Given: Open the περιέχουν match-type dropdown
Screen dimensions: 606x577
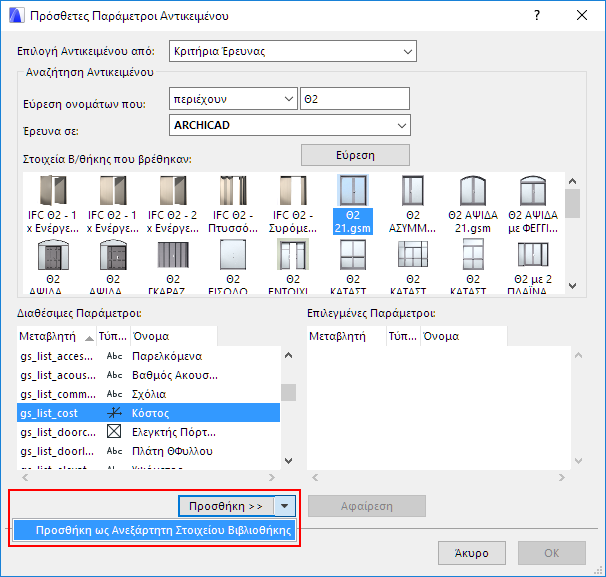Looking at the screenshot, I should (x=233, y=99).
